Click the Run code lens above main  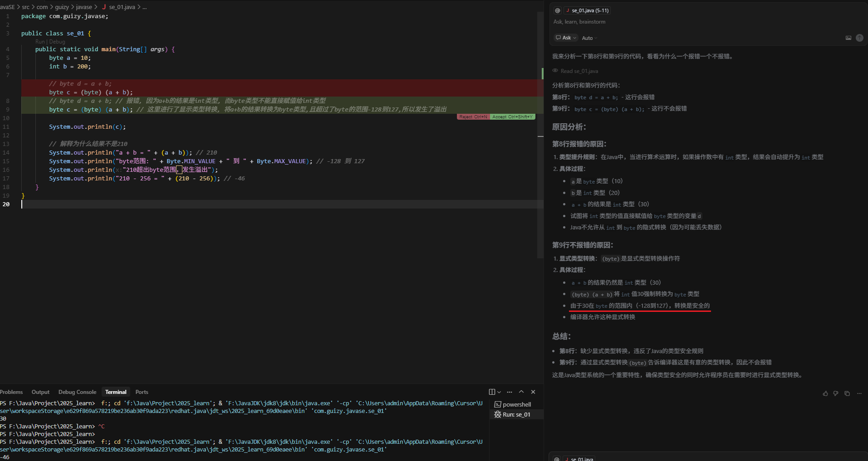(x=40, y=42)
